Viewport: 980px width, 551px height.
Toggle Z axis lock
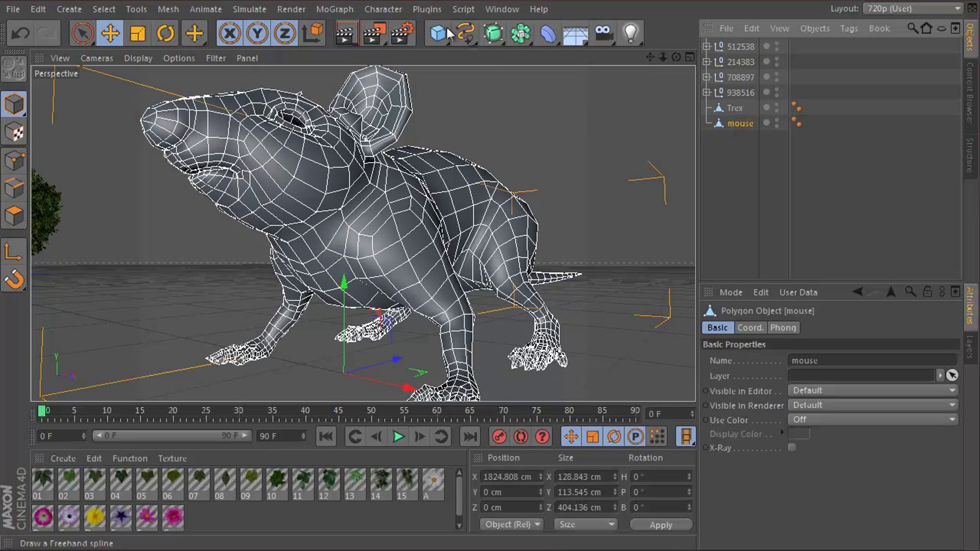tap(285, 33)
